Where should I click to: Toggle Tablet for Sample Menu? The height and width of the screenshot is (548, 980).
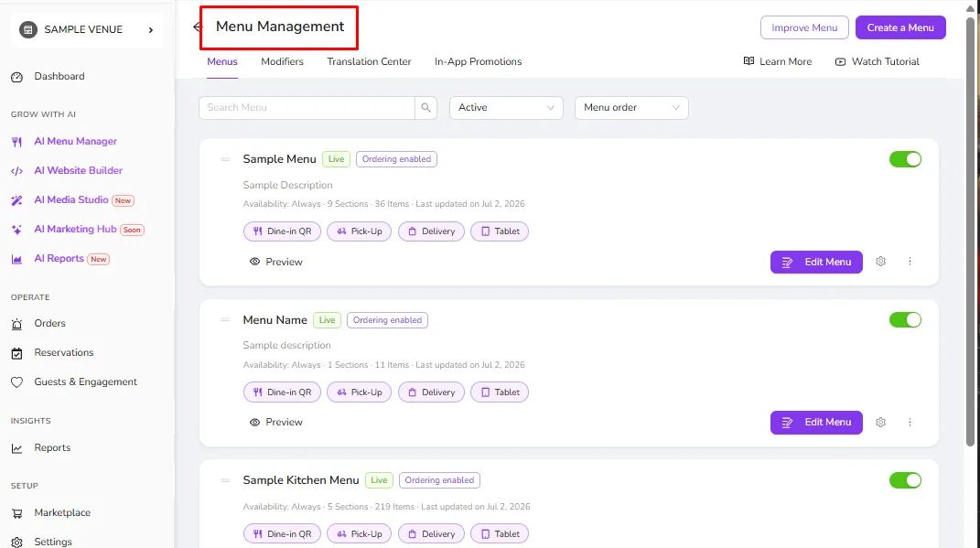(500, 231)
